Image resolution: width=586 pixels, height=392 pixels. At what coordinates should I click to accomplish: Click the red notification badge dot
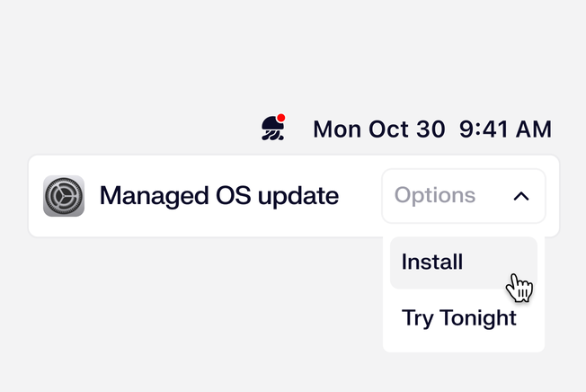(x=281, y=118)
